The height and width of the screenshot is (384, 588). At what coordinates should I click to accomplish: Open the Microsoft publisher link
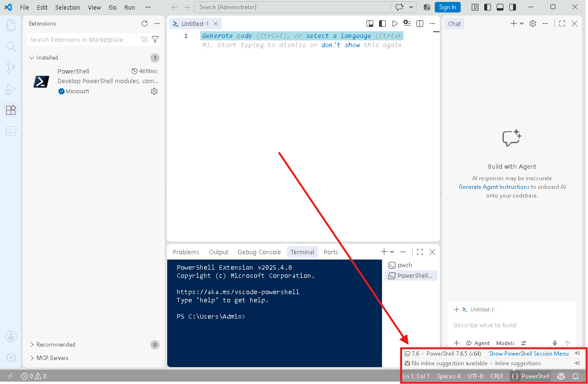click(77, 91)
